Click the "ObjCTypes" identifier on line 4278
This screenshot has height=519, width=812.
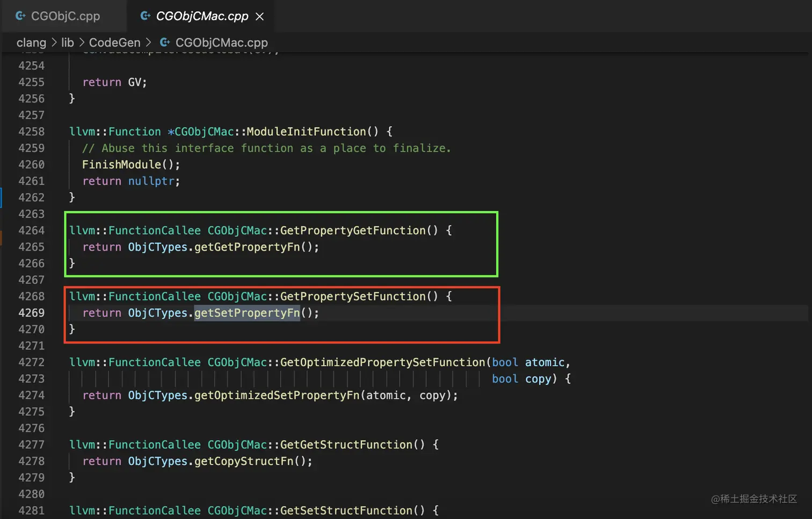coord(157,461)
